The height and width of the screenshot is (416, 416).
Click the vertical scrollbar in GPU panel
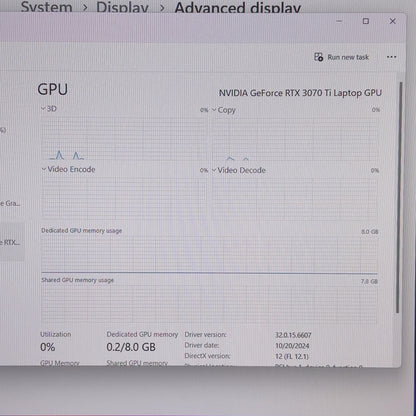(398, 197)
